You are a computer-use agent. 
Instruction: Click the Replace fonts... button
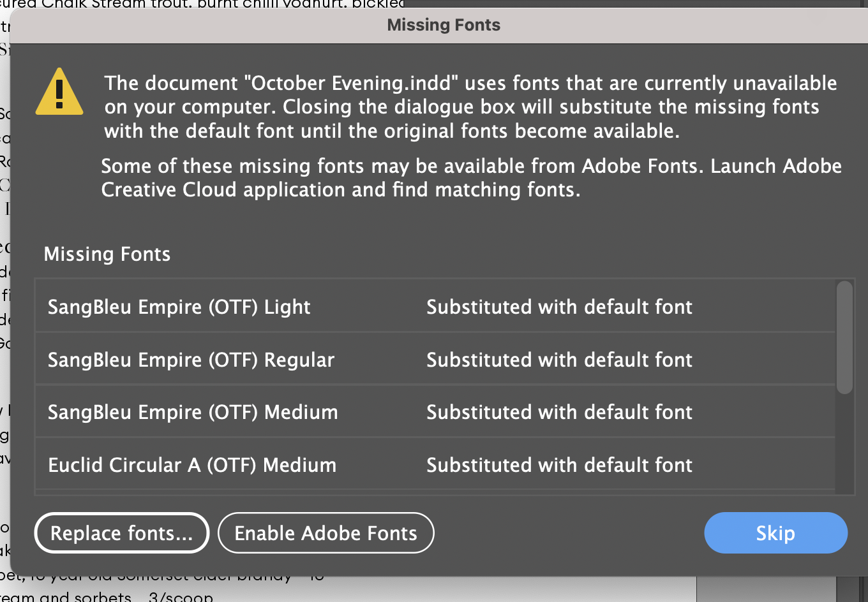121,532
